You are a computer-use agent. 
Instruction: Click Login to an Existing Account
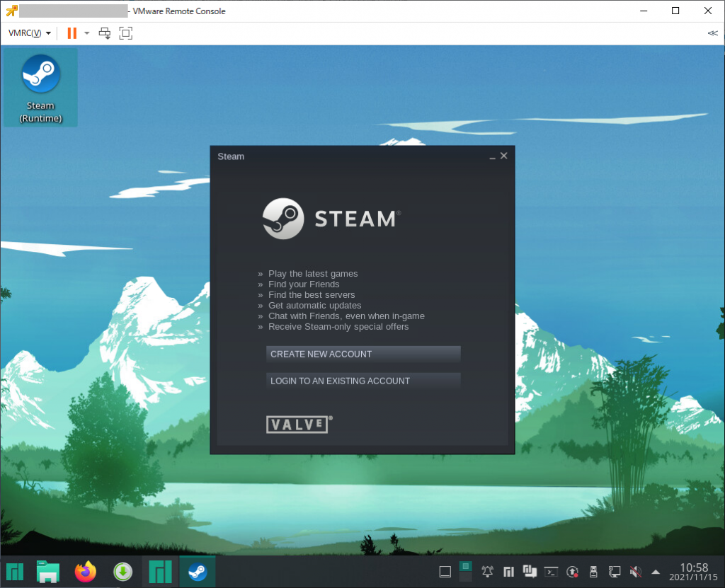(x=363, y=381)
